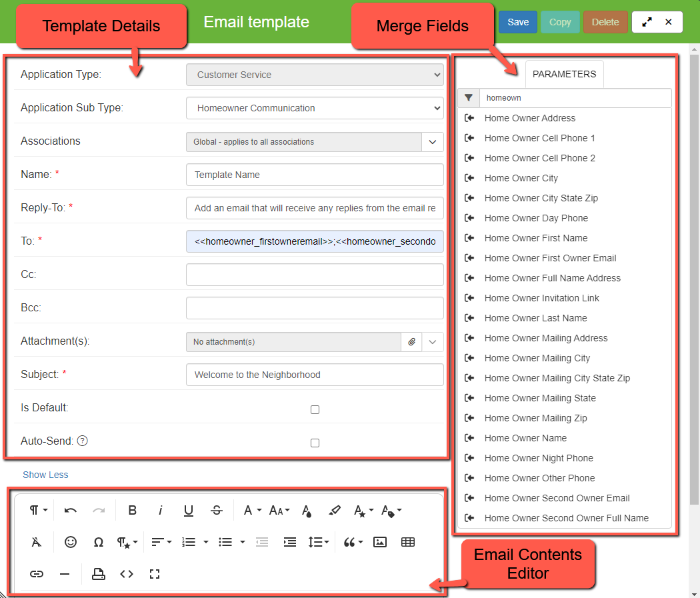Open the text color picker
The height and width of the screenshot is (598, 700).
(307, 511)
